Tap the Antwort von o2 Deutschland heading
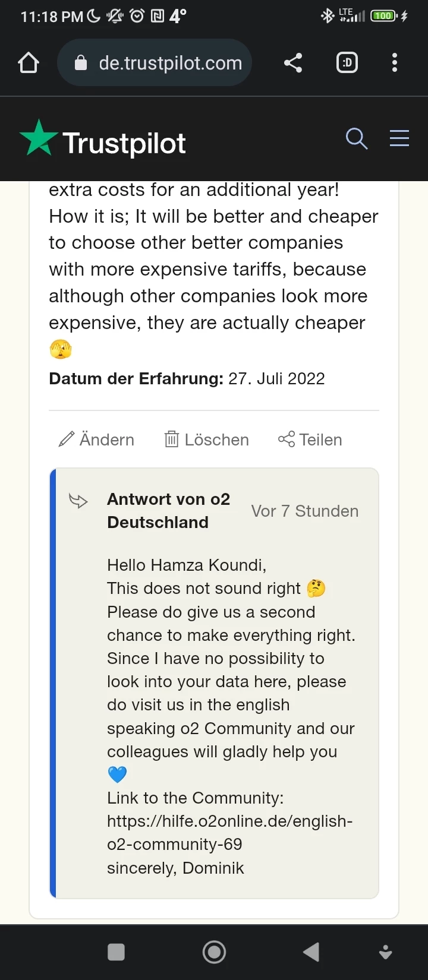Screen dimensions: 428x980 (169, 511)
